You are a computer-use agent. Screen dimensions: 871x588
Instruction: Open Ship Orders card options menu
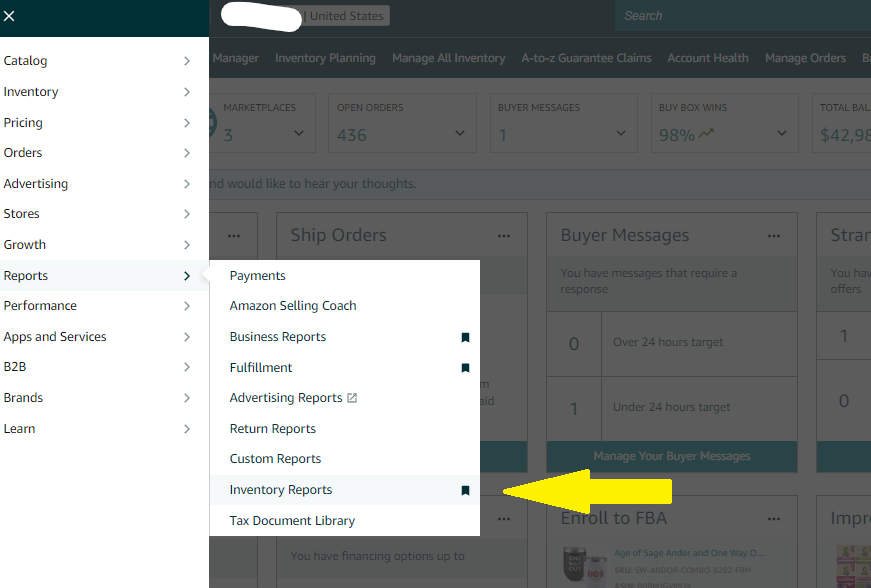tap(504, 236)
